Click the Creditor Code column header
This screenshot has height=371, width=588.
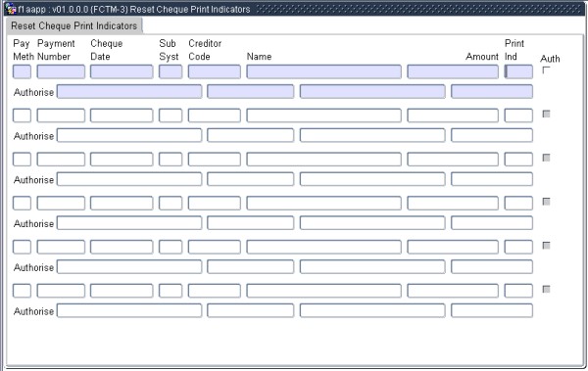(x=205, y=50)
